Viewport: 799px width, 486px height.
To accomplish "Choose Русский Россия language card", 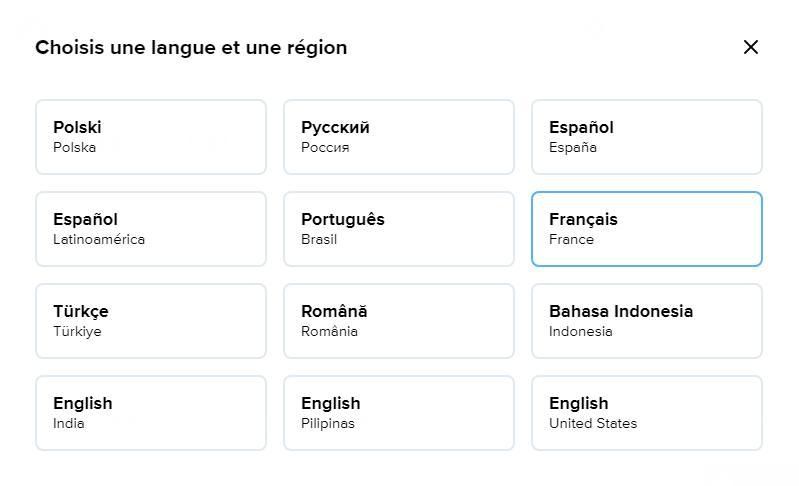I will [399, 137].
